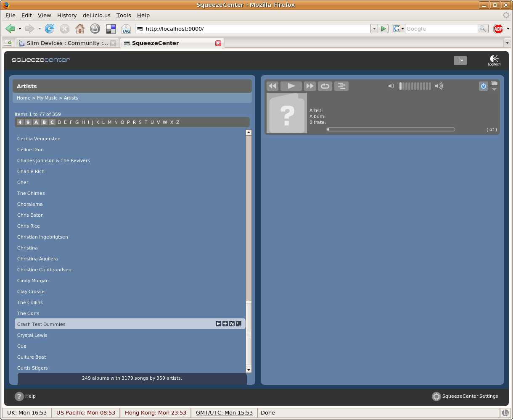The width and height of the screenshot is (513, 420).
Task: Click the AdBlock Plus ABP icon
Action: (x=498, y=29)
